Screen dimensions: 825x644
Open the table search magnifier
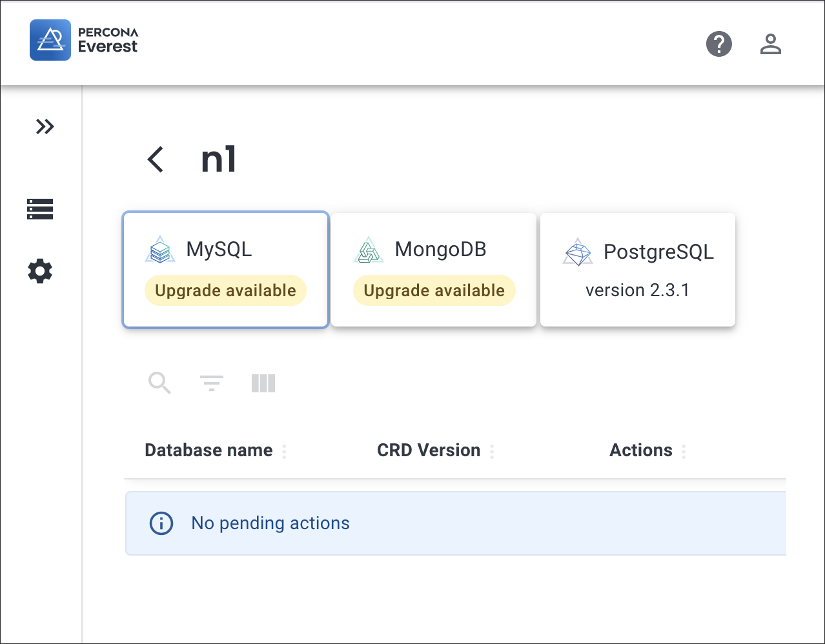pyautogui.click(x=159, y=383)
